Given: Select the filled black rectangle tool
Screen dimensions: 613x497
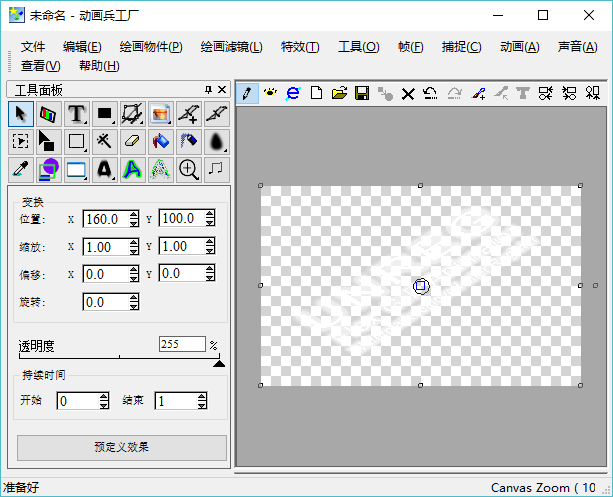Looking at the screenshot, I should [x=105, y=114].
